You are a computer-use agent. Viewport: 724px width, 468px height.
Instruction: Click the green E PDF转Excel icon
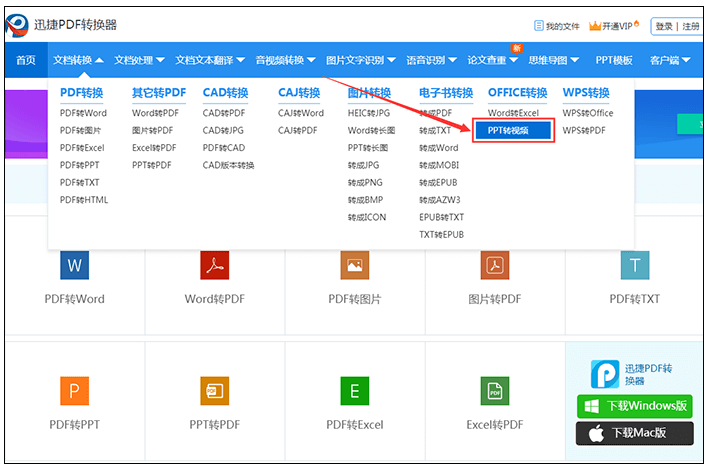[355, 391]
